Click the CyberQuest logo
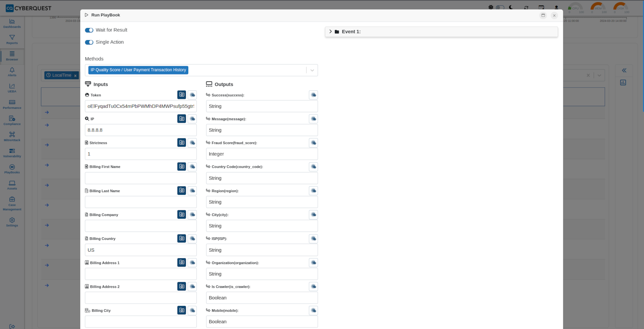The image size is (644, 329). [28, 8]
